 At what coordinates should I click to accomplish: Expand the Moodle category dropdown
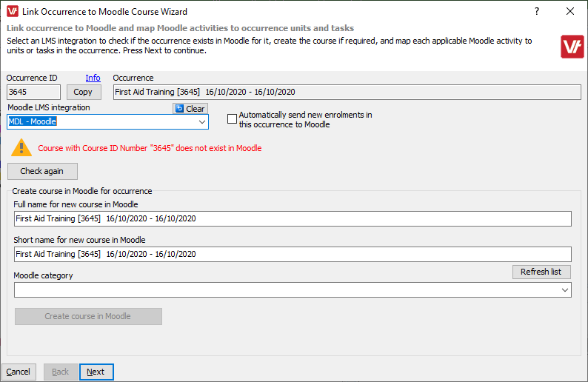click(565, 289)
